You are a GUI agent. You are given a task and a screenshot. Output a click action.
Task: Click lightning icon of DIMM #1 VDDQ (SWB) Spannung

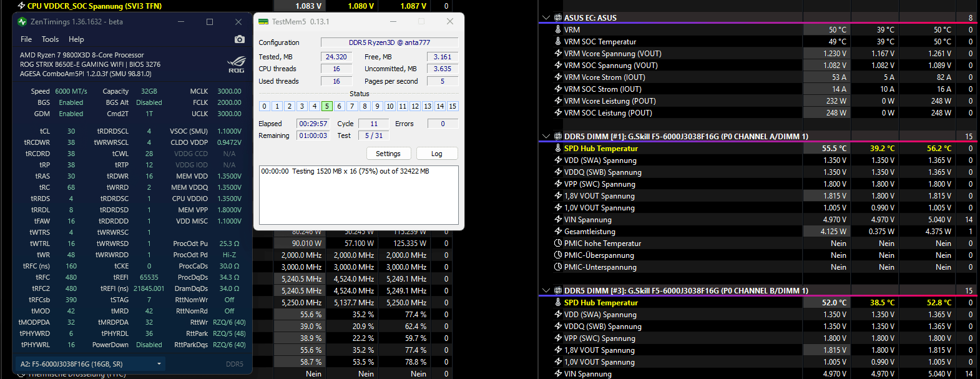(558, 172)
